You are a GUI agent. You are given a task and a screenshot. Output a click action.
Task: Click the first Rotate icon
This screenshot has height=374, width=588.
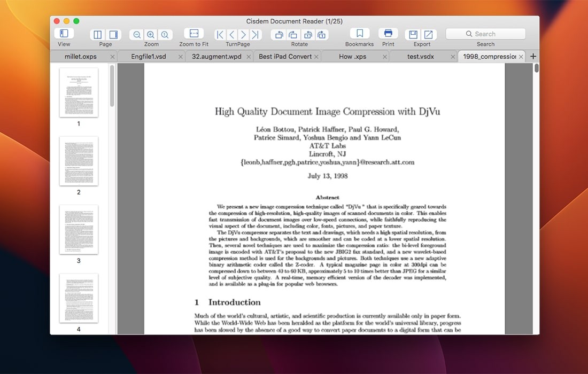tap(278, 35)
